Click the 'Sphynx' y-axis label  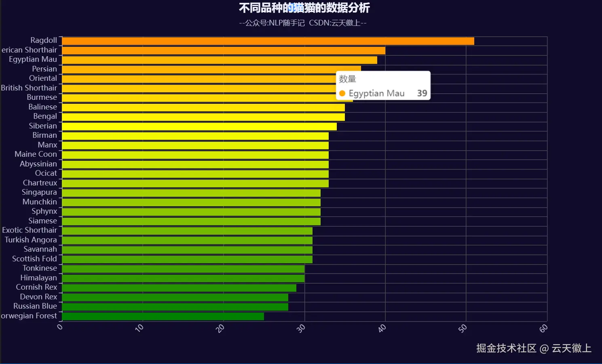tap(44, 211)
